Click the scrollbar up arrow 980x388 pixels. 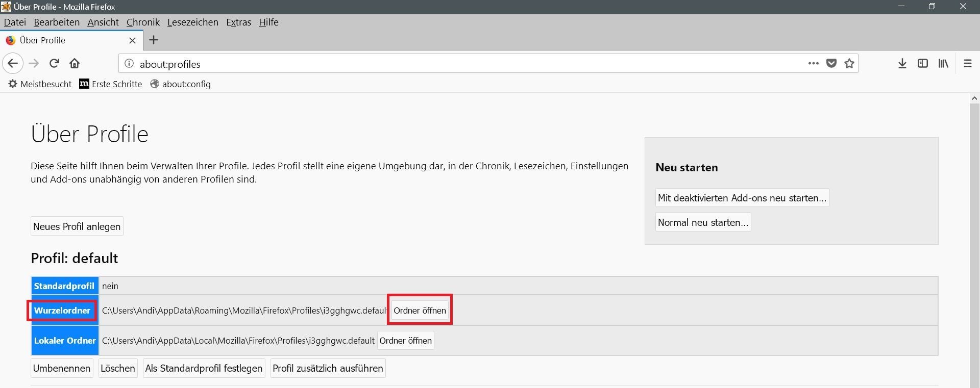(x=974, y=98)
